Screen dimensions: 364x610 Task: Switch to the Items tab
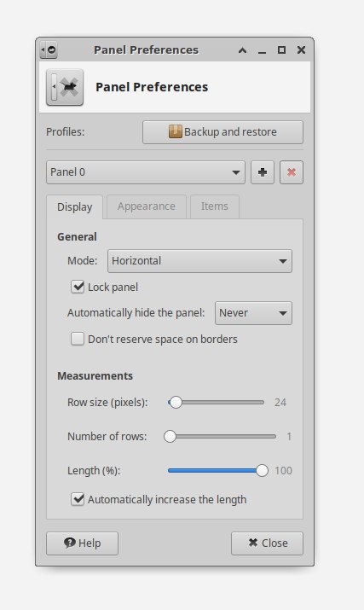pos(214,206)
